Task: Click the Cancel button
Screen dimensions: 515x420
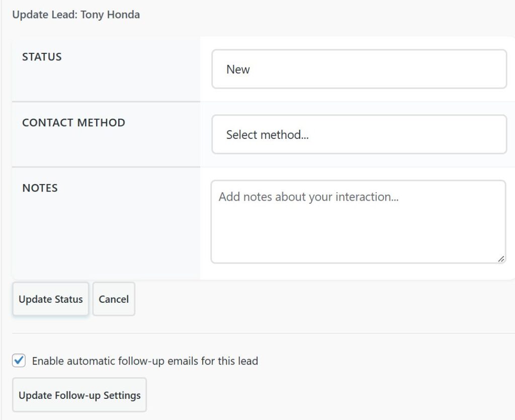Action: 114,299
